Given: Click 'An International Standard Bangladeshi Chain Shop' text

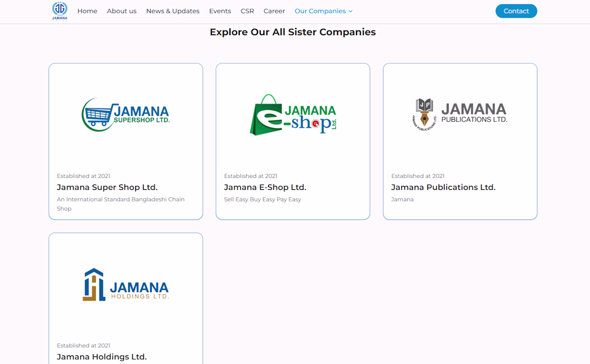Looking at the screenshot, I should [x=121, y=204].
